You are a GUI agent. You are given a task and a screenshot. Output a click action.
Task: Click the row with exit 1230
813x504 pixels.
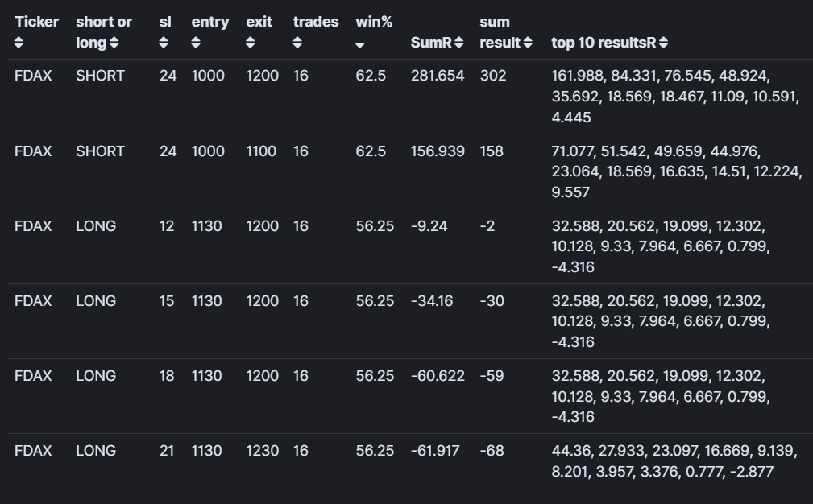pyautogui.click(x=411, y=461)
